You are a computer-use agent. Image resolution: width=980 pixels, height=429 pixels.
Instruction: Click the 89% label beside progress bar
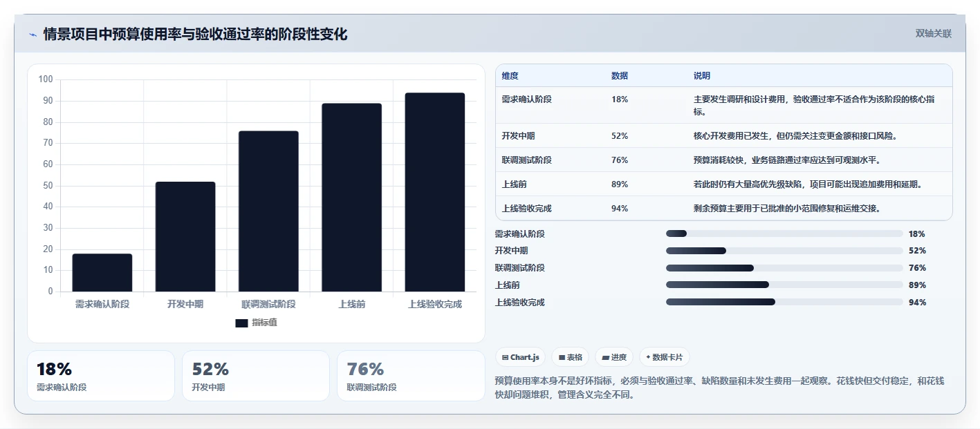pos(917,285)
